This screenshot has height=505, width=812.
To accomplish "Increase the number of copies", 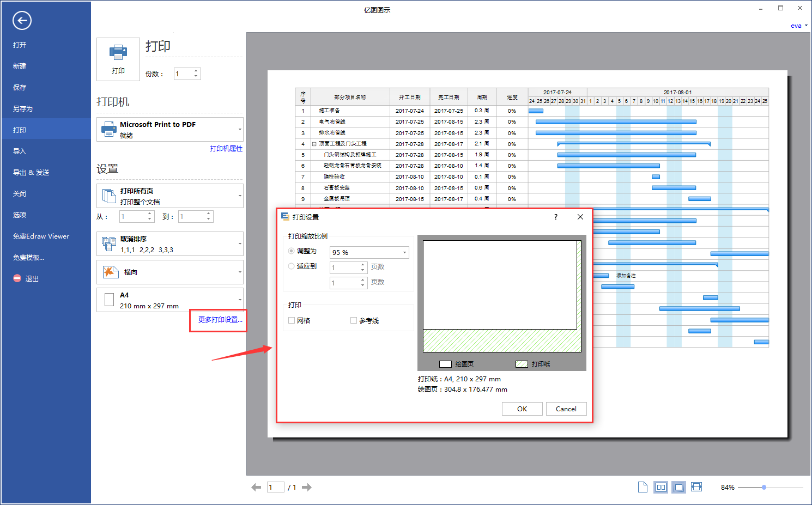I will coord(196,71).
